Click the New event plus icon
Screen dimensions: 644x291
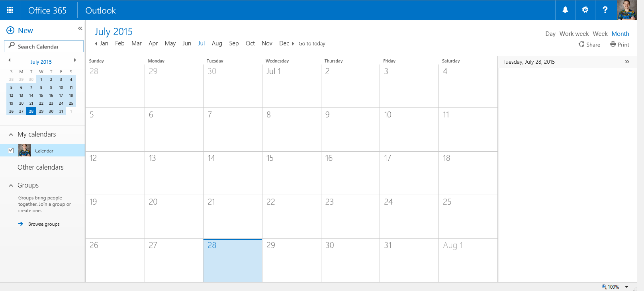coord(10,31)
